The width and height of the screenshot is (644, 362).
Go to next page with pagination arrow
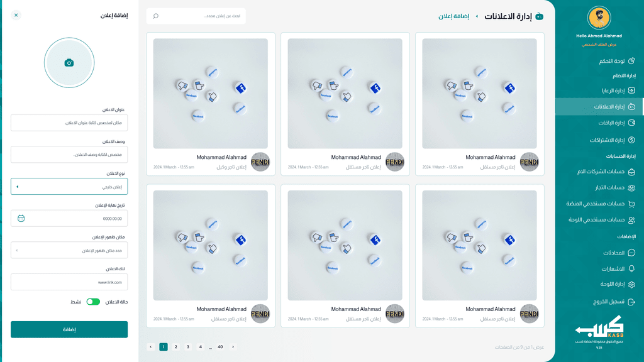pyautogui.click(x=233, y=347)
